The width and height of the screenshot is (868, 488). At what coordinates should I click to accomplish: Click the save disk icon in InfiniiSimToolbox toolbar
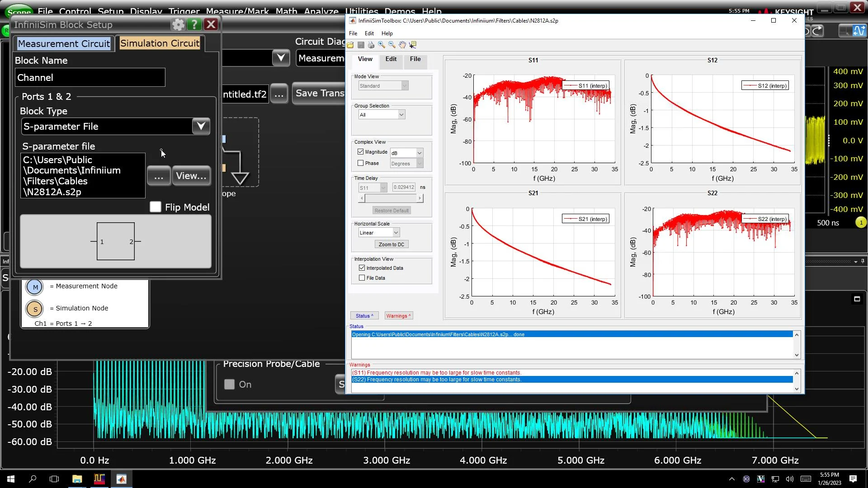(x=361, y=45)
